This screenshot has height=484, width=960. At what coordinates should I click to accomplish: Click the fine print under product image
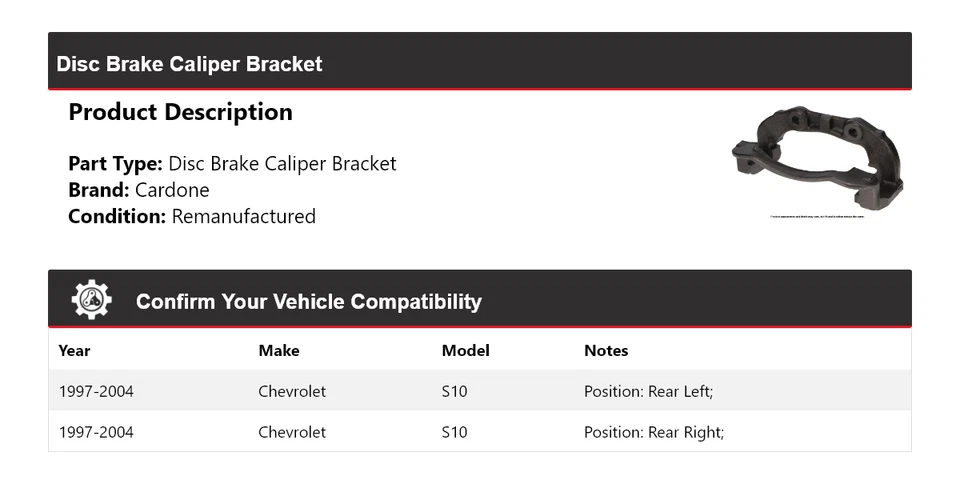point(817,216)
